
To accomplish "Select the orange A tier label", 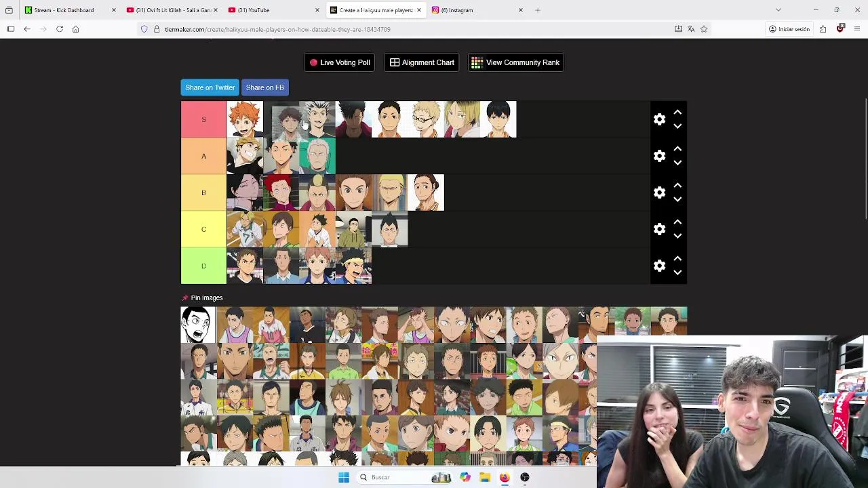I will click(203, 156).
